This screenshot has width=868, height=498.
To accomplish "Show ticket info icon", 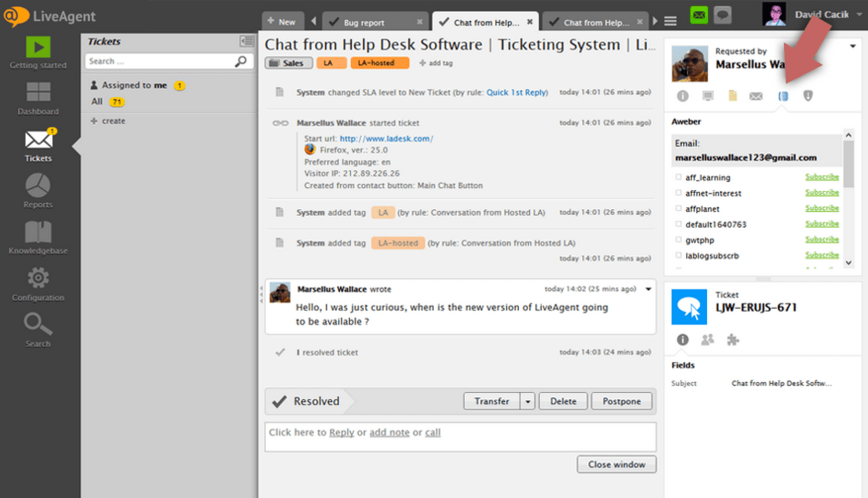I will [x=683, y=340].
